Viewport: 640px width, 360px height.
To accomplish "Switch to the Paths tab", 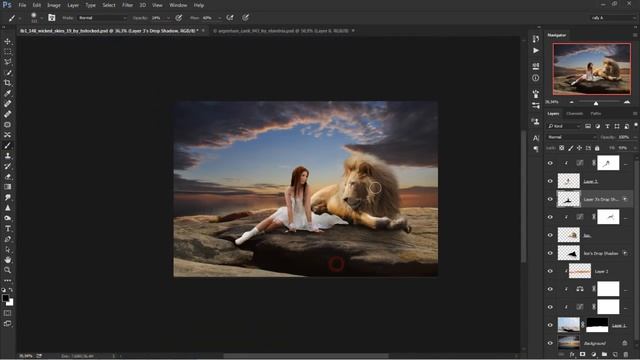I will click(596, 113).
